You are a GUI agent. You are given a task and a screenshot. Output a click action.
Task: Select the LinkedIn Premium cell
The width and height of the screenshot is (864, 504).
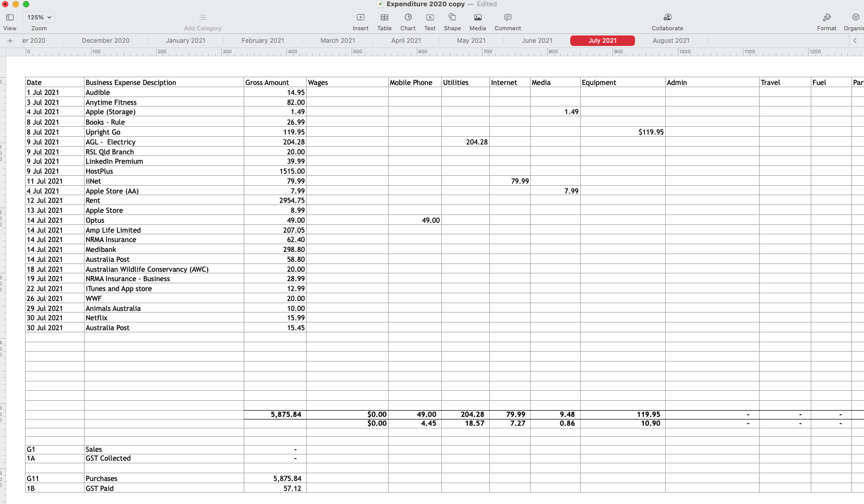pyautogui.click(x=164, y=161)
